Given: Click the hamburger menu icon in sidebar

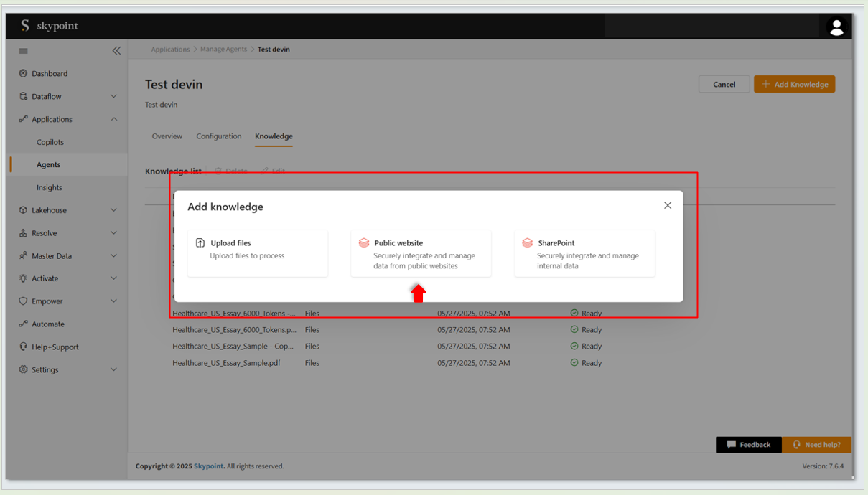Looking at the screenshot, I should 23,51.
